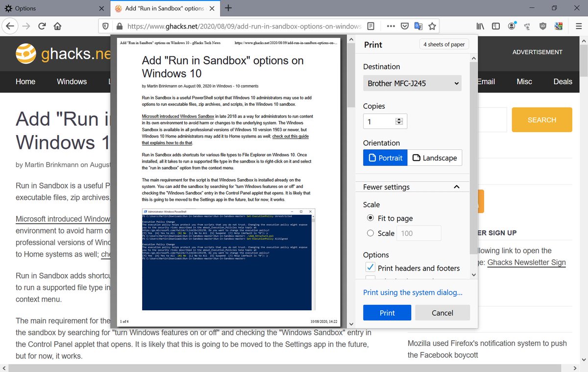Viewport: 588px width, 372px height.
Task: Click the browser forward arrow
Action: click(26, 26)
